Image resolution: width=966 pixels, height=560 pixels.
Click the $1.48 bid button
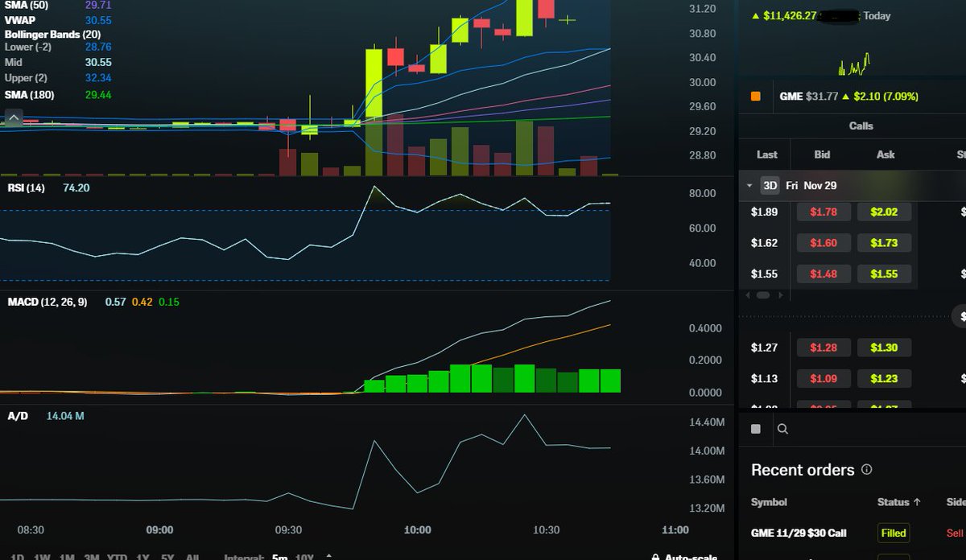point(824,274)
